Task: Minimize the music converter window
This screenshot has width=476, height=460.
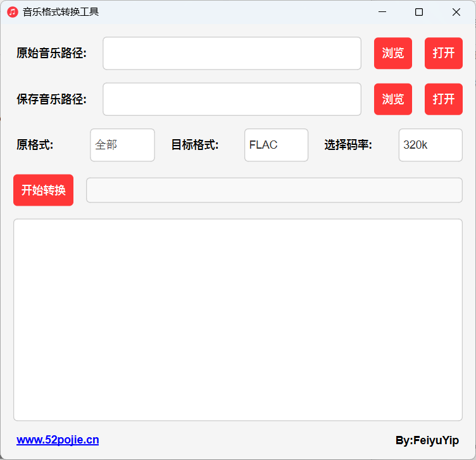Action: click(x=382, y=12)
